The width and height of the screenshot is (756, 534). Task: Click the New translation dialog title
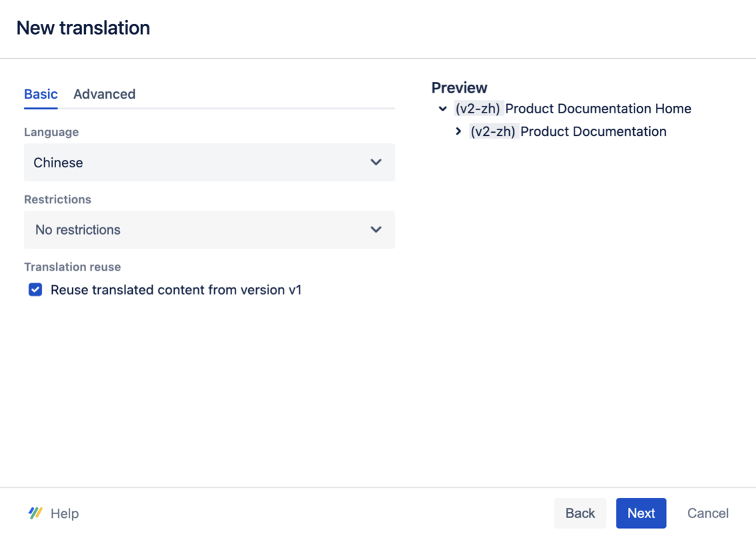pyautogui.click(x=83, y=28)
